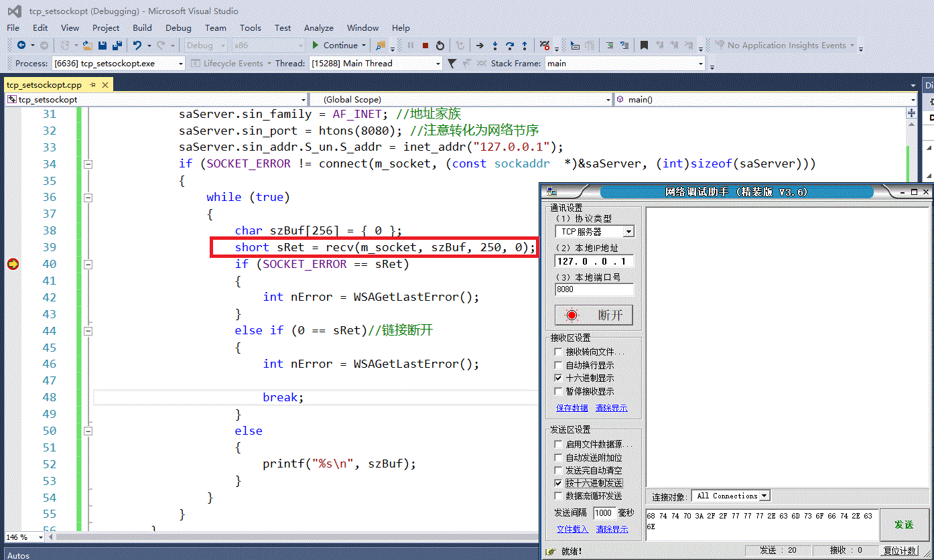Click the hand icon in network tool status bar
The height and width of the screenshot is (560, 934).
(551, 551)
